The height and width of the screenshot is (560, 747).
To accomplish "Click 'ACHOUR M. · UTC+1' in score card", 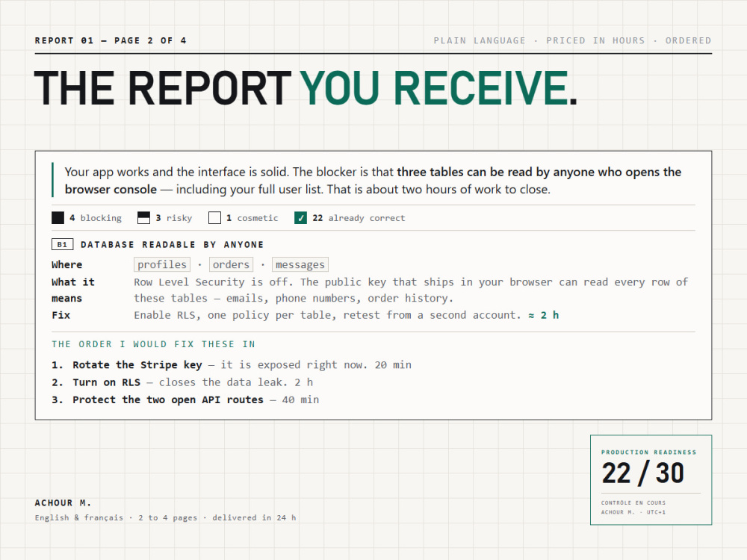I will coord(633,512).
